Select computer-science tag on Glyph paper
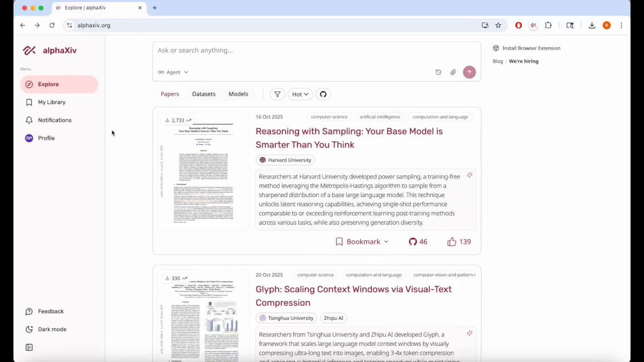 (x=315, y=275)
